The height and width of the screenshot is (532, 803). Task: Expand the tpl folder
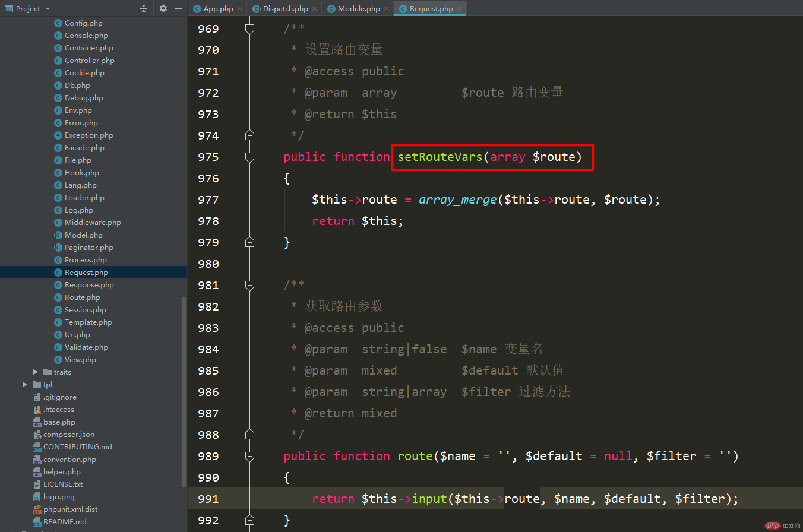[x=25, y=384]
